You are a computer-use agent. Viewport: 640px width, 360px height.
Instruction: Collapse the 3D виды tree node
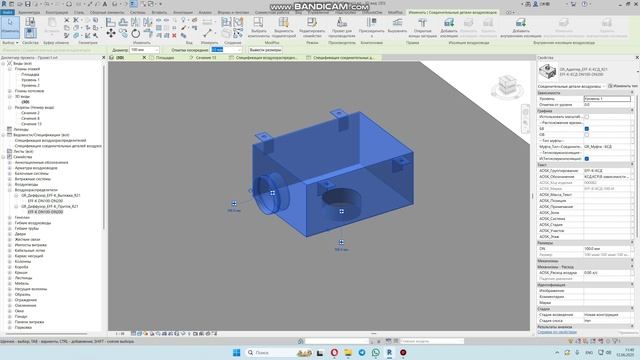coord(10,96)
